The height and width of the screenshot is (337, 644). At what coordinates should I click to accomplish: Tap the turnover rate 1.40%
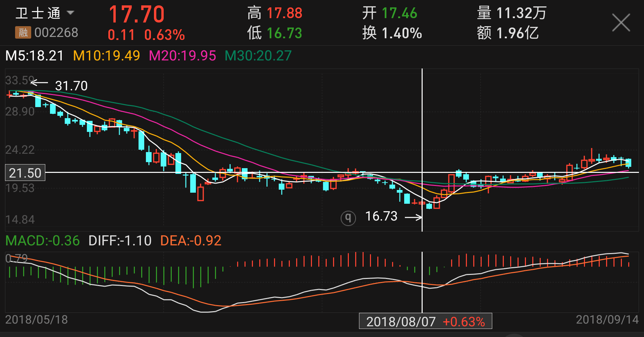pos(402,33)
